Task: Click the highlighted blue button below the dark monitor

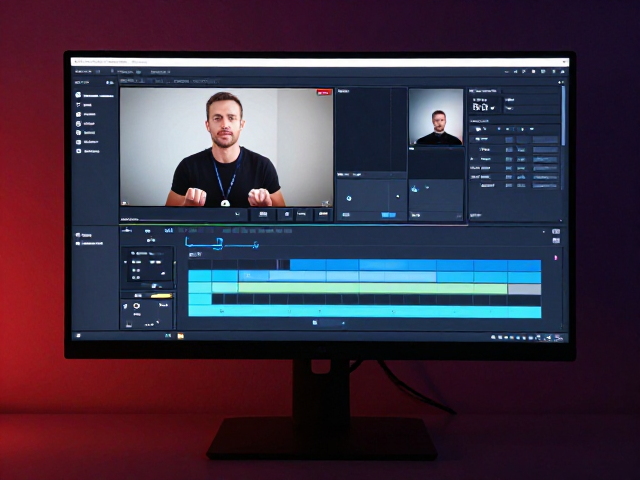Action: [x=388, y=215]
